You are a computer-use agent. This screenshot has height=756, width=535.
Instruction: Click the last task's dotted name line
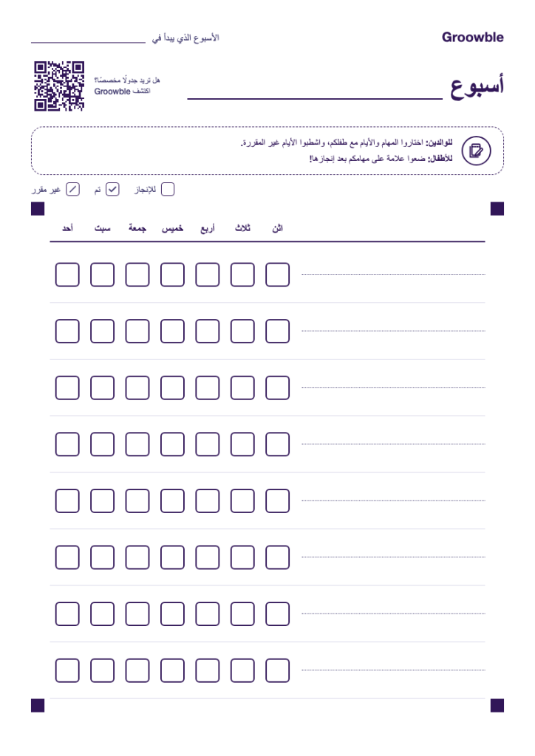click(393, 670)
